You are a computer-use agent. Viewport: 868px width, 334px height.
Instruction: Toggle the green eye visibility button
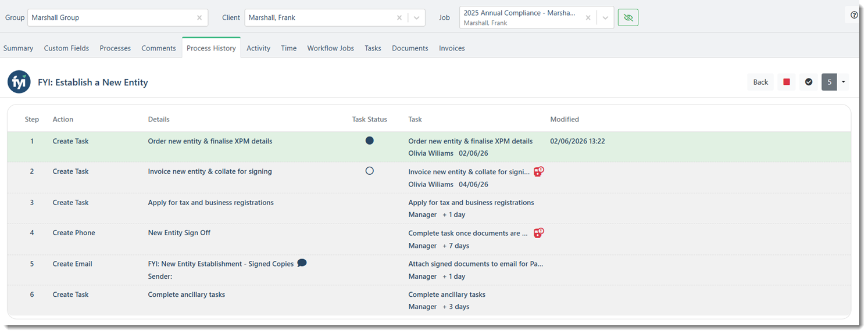[628, 17]
